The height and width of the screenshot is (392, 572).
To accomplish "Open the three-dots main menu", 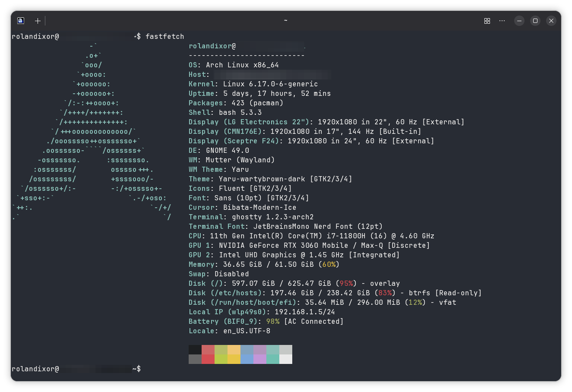I will click(x=502, y=21).
